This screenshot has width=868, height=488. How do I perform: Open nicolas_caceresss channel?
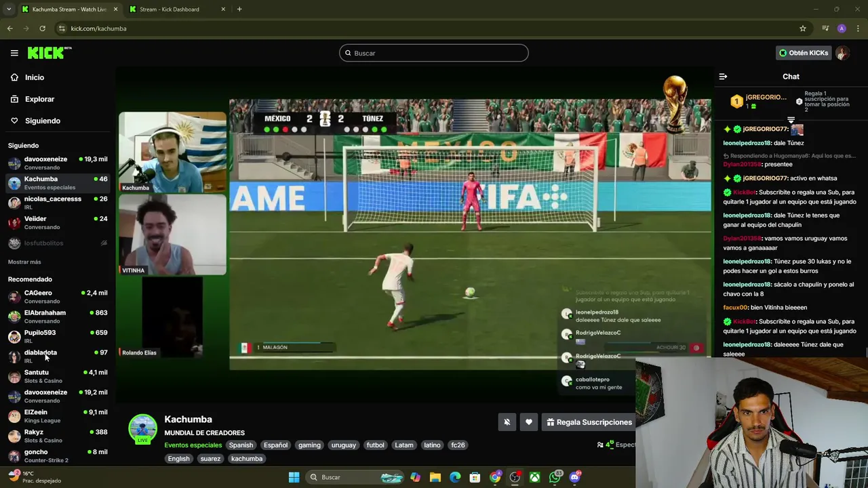coord(57,203)
